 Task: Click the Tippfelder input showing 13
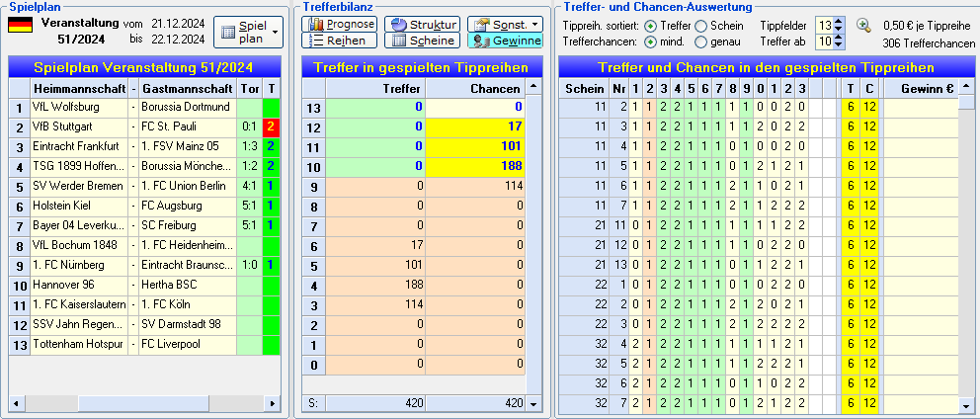coord(825,26)
